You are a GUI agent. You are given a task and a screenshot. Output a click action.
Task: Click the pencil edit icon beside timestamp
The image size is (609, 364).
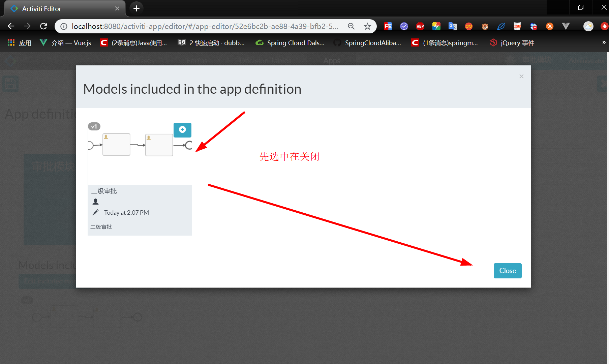tap(96, 212)
